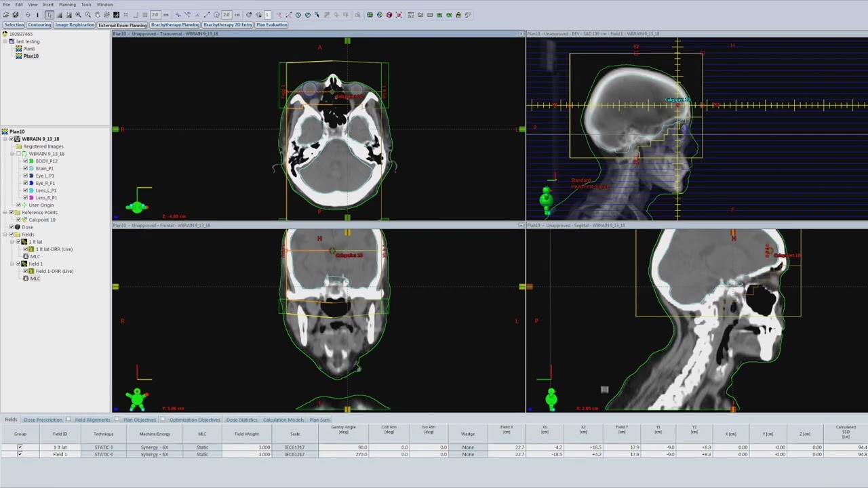The height and width of the screenshot is (488, 868).
Task: Collapse the Reference Points tree node
Action: coord(5,213)
